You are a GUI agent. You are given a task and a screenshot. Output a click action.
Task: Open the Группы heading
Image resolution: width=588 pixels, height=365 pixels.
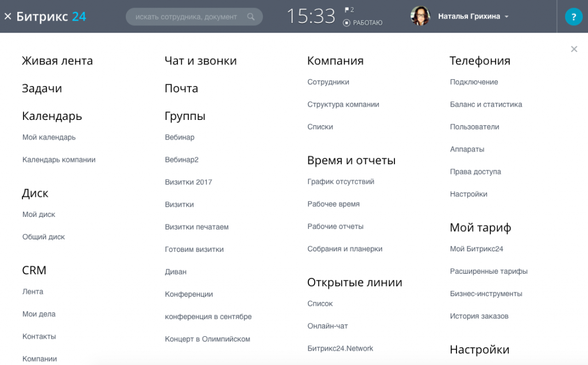coord(185,116)
